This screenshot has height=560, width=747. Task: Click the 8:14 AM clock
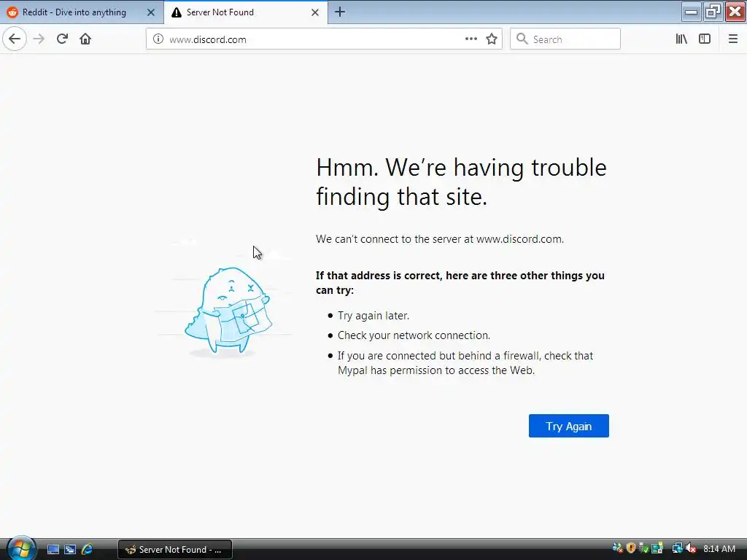[719, 549]
